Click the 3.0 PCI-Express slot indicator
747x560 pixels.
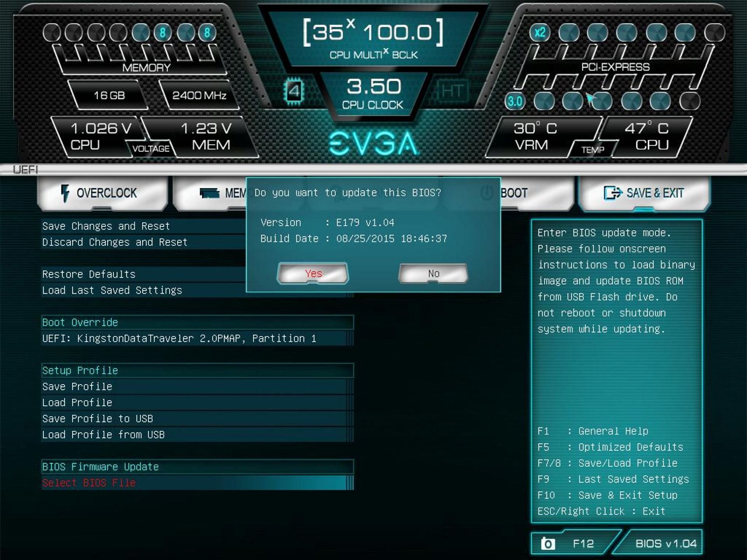pyautogui.click(x=515, y=101)
